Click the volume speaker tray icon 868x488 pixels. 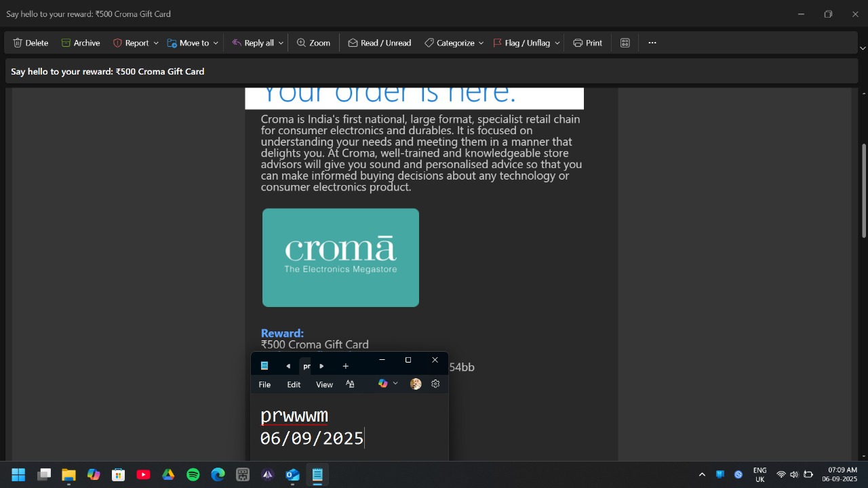794,474
